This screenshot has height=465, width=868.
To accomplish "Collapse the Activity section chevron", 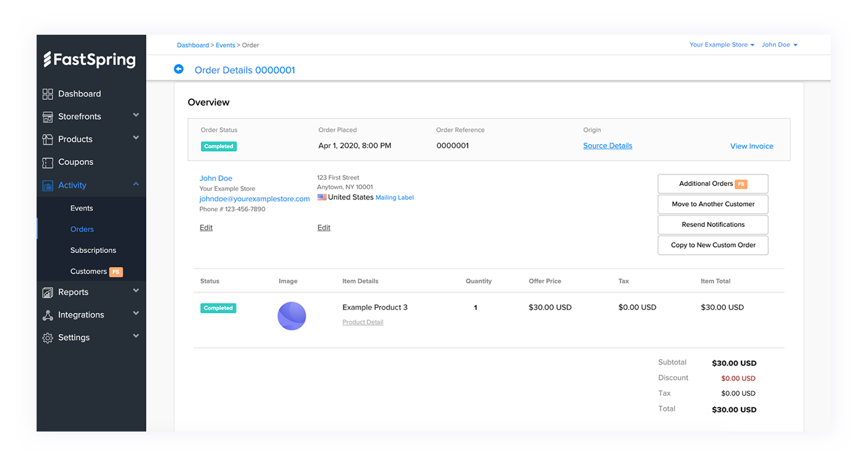I will [x=136, y=184].
